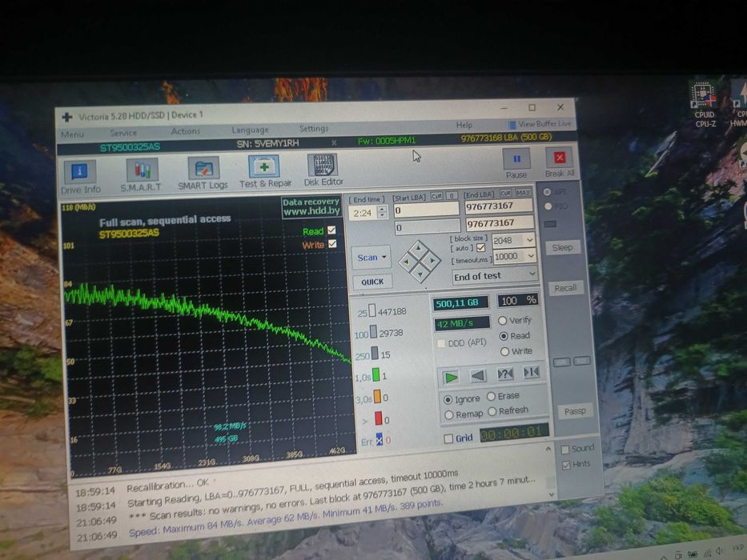This screenshot has height=560, width=747.
Task: Toggle the Read graph checkbox
Action: coord(331,230)
